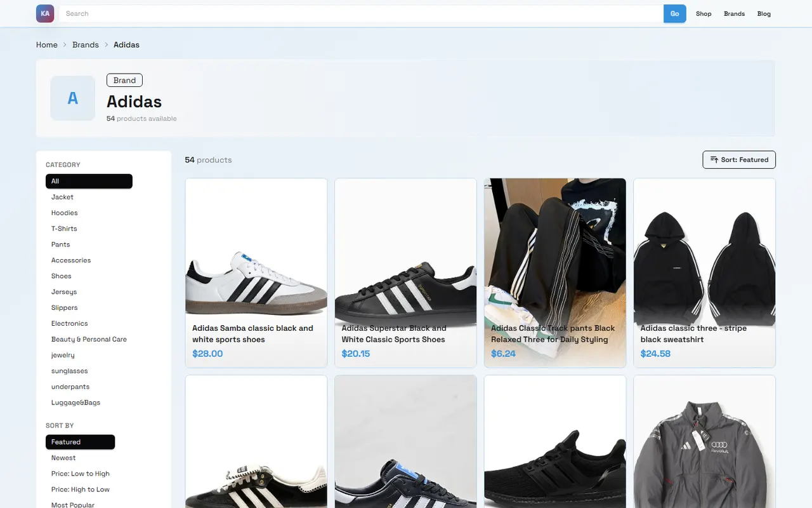The height and width of the screenshot is (508, 812).
Task: Select the All category filter
Action: (x=89, y=181)
